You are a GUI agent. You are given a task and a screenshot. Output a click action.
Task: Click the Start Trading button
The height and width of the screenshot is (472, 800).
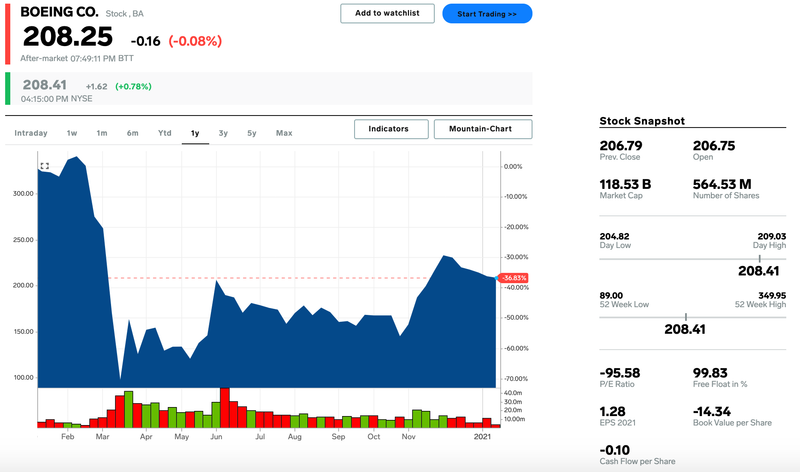click(x=487, y=14)
